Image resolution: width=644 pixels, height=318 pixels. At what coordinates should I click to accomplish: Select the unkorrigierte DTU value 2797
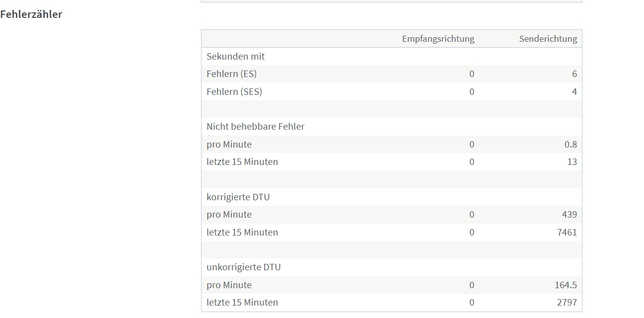click(567, 303)
